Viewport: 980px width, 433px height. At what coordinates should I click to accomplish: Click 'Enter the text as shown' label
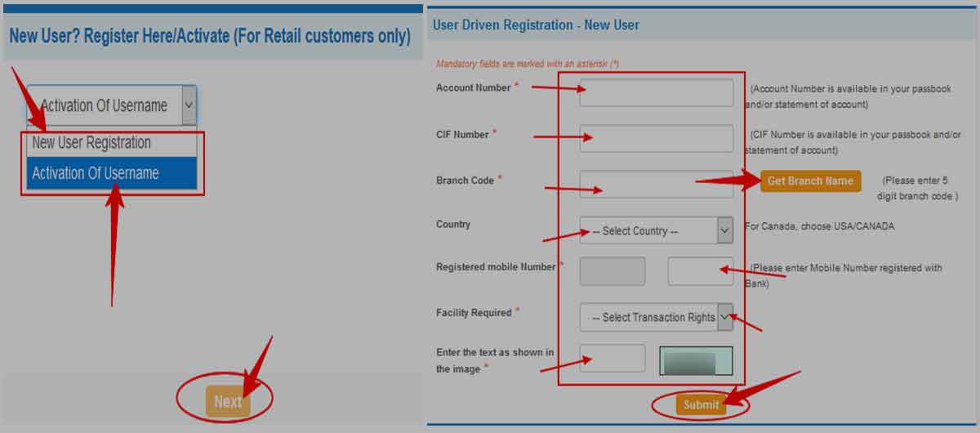click(495, 360)
